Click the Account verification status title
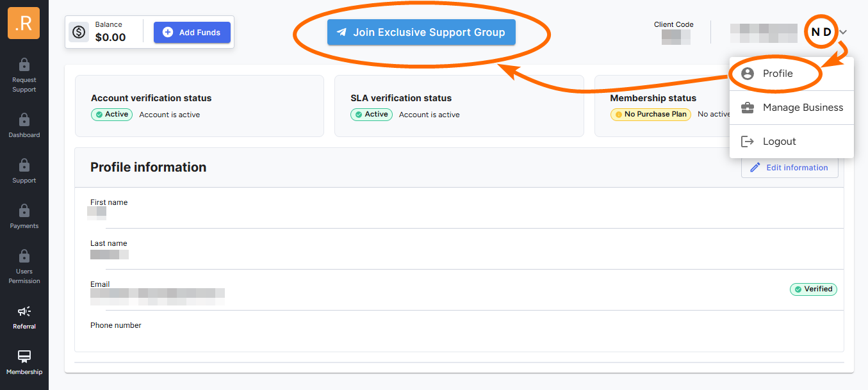Image resolution: width=868 pixels, height=390 pixels. click(x=151, y=98)
